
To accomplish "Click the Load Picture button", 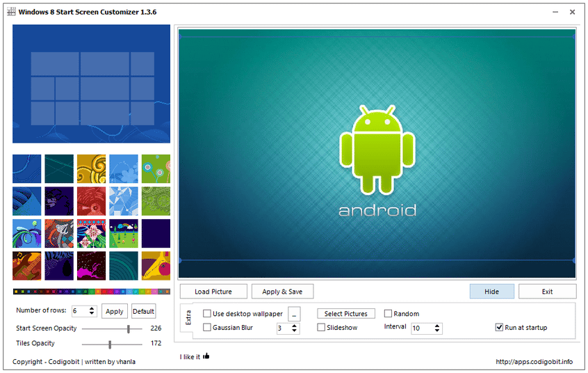I will pyautogui.click(x=213, y=292).
